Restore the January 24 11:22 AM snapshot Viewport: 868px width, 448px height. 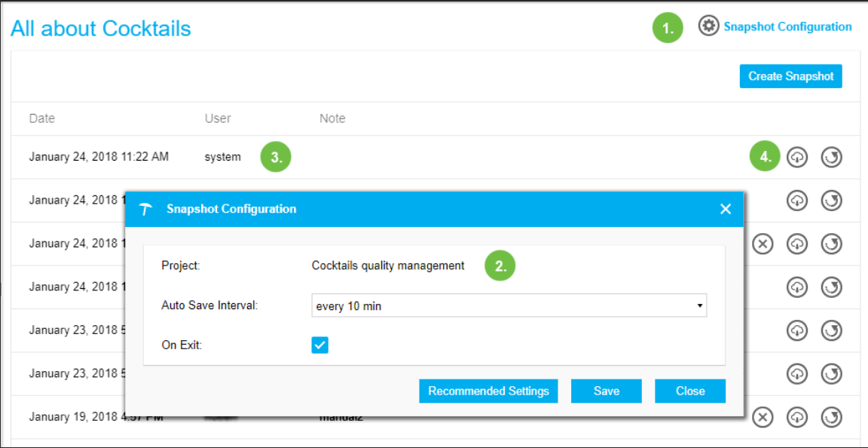tap(832, 156)
